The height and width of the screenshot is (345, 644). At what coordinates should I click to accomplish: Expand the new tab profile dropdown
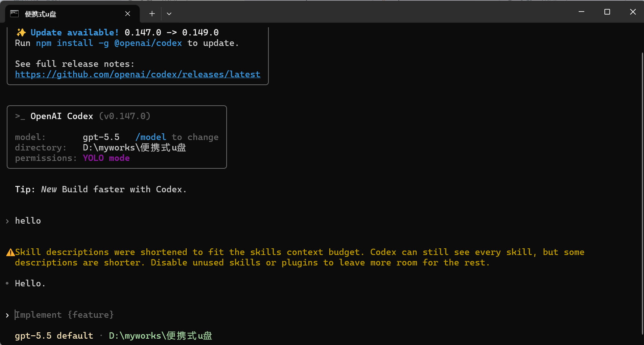[x=169, y=14]
